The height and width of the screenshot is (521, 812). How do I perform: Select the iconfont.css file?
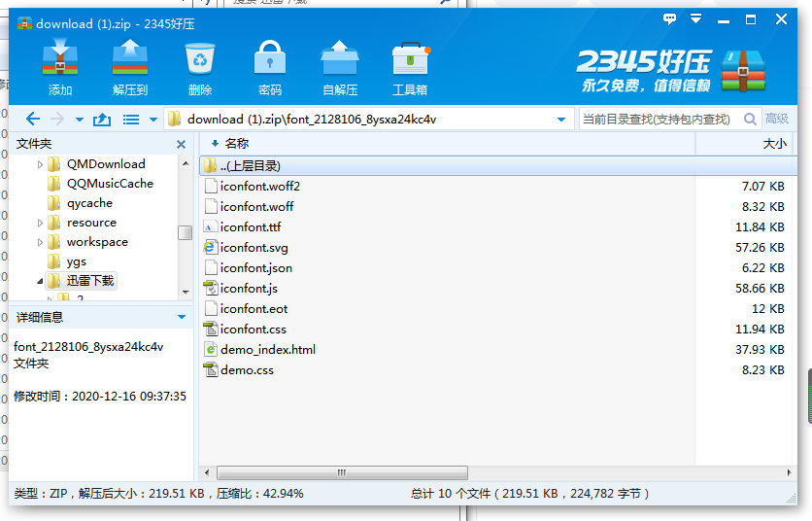point(497,330)
